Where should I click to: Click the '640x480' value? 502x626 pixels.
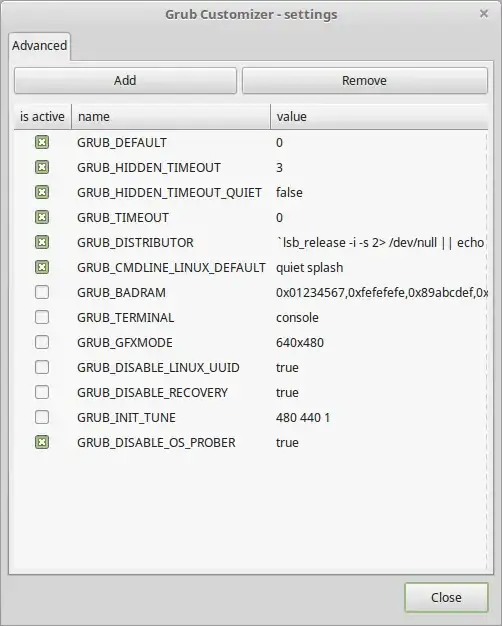coord(300,343)
